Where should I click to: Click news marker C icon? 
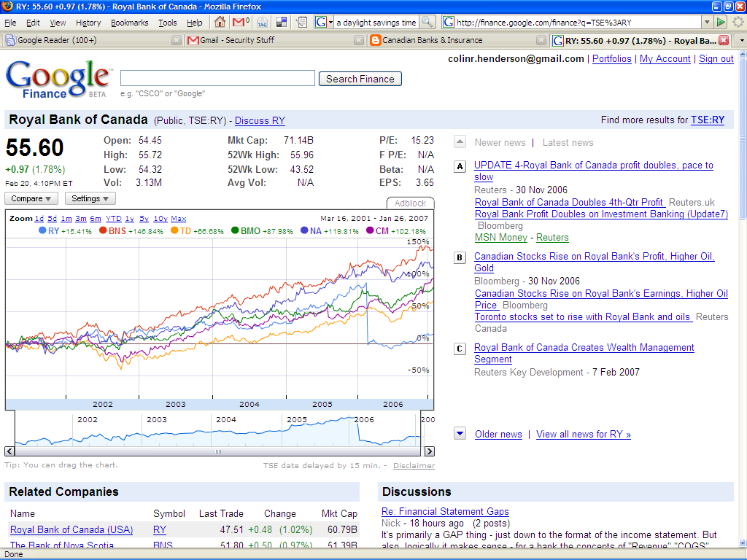tap(460, 349)
